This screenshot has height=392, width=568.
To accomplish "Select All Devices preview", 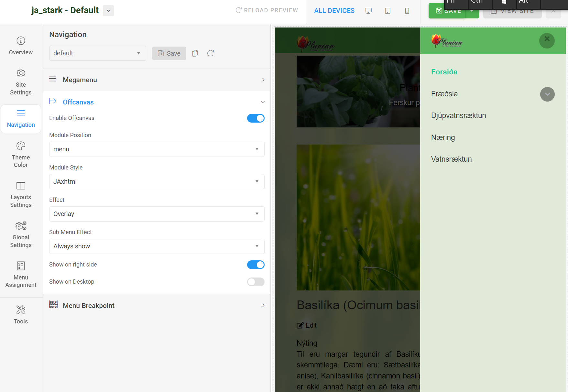I will tap(334, 11).
